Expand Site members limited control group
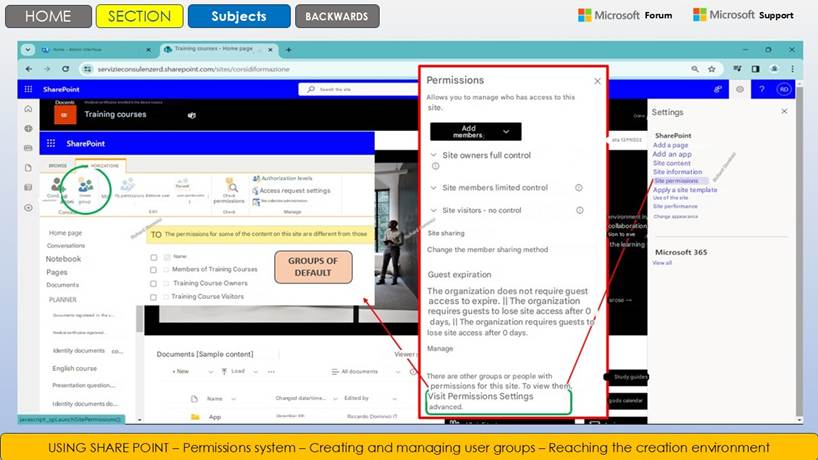Viewport: 818px width, 460px height. [433, 188]
